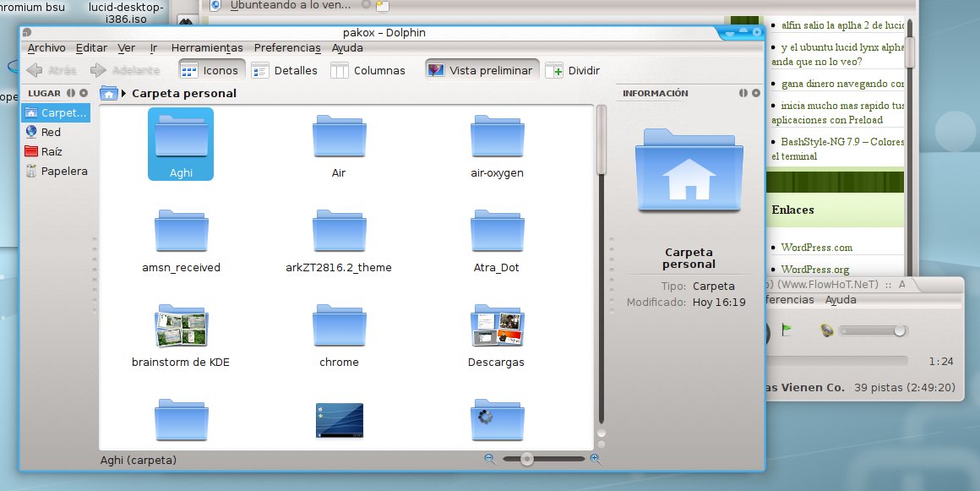The height and width of the screenshot is (491, 980).
Task: Go forward with Adelante arrow
Action: coord(124,70)
